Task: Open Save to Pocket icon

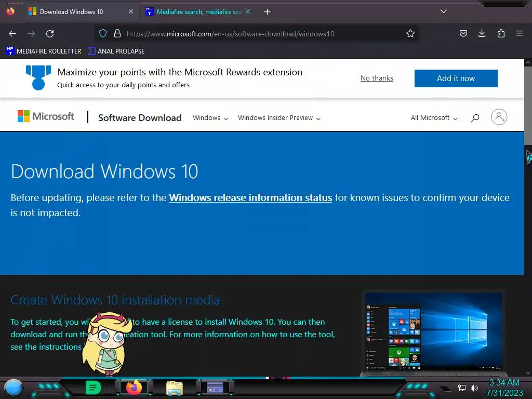Action: coord(463,33)
